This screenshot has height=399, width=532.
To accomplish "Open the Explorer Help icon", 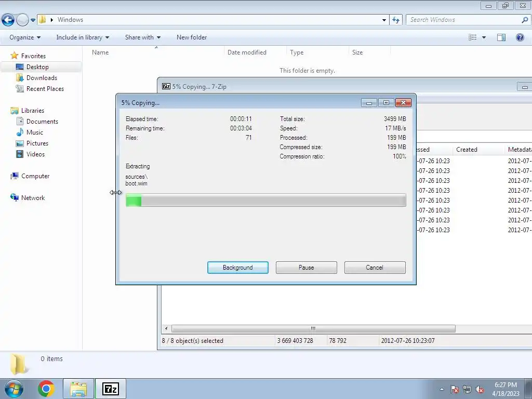I will (520, 37).
